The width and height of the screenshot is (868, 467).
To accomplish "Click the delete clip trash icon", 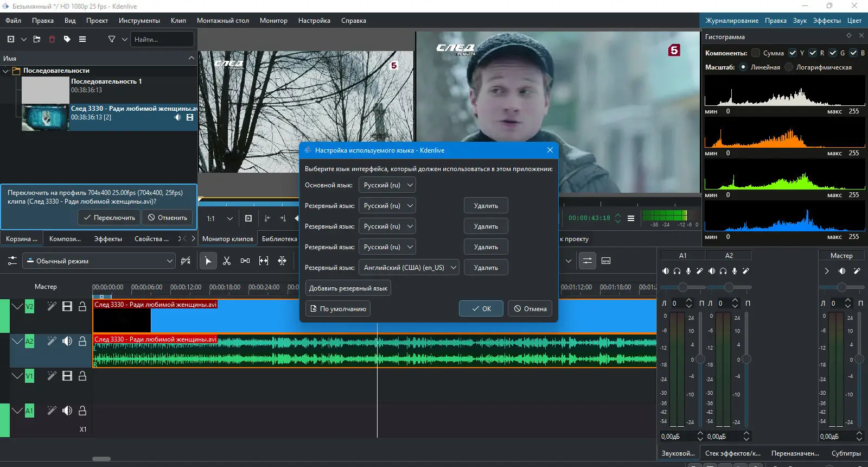I will [x=52, y=39].
